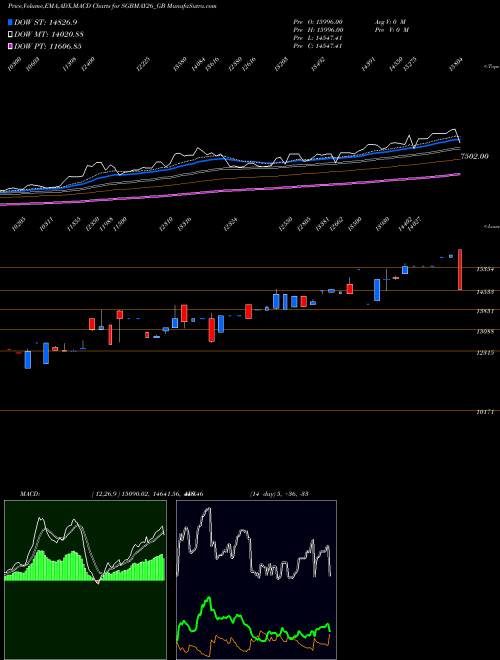Click the chart title mentioning MunafaSutra.com
The image size is (500, 660).
(x=112, y=6)
